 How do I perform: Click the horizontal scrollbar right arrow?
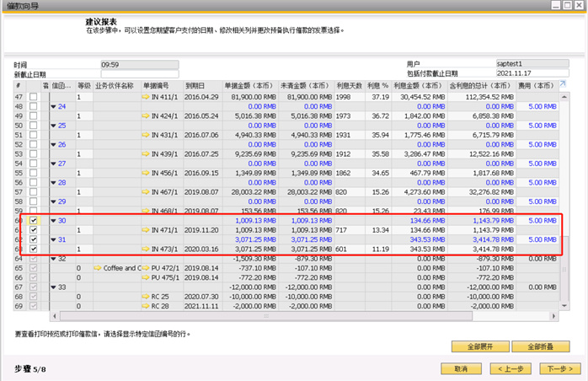coord(553,316)
